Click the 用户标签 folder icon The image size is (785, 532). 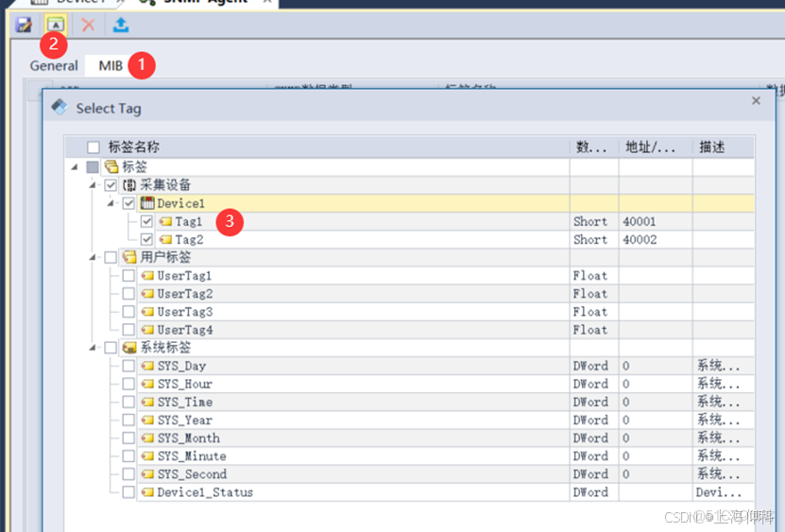(129, 257)
